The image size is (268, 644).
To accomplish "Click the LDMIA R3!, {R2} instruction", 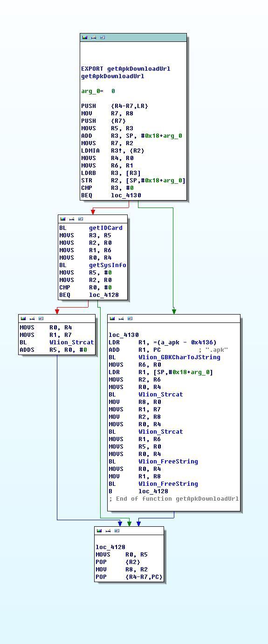I will 113,151.
